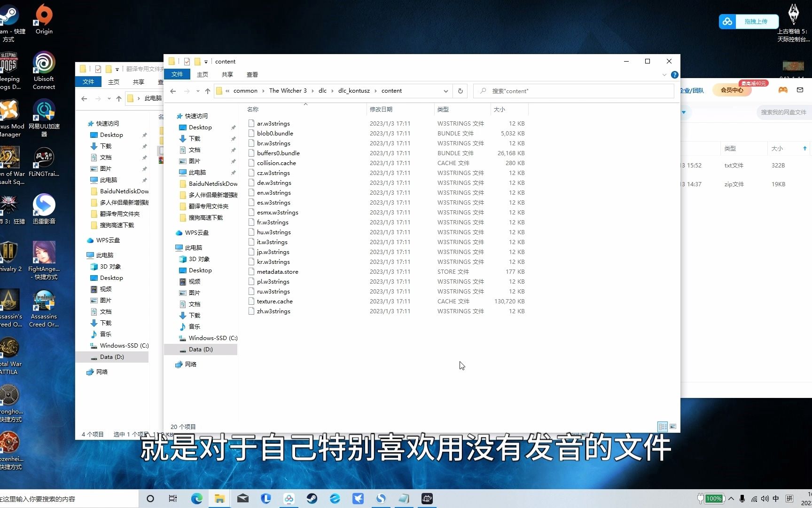Open Explorer help question mark icon
The image size is (812, 508).
tap(675, 75)
